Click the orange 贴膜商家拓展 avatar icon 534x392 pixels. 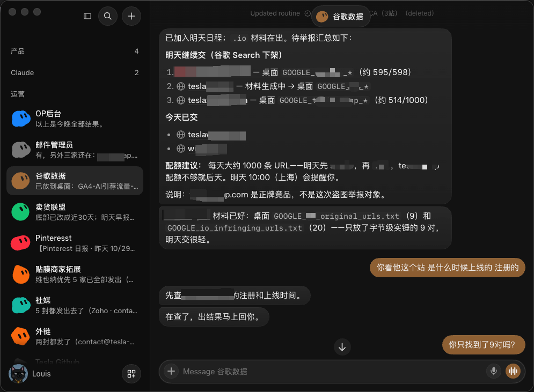point(21,274)
